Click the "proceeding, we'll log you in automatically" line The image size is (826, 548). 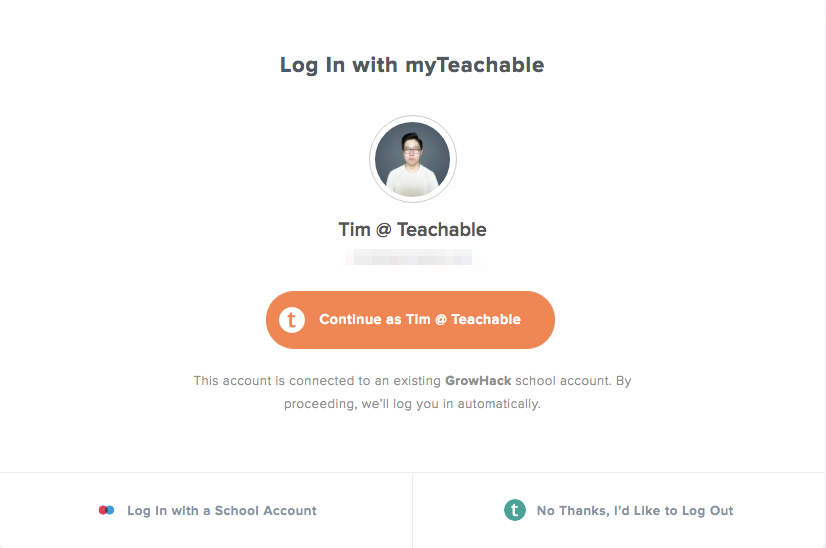pyautogui.click(x=412, y=404)
